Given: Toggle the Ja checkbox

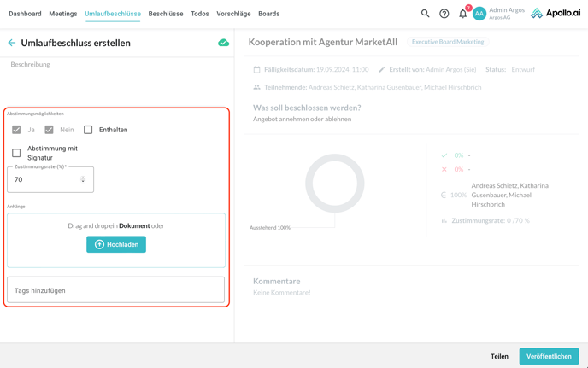Looking at the screenshot, I should coord(16,130).
